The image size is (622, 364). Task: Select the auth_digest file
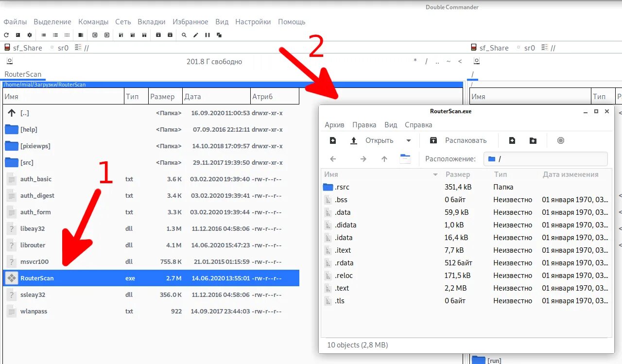tap(151, 195)
